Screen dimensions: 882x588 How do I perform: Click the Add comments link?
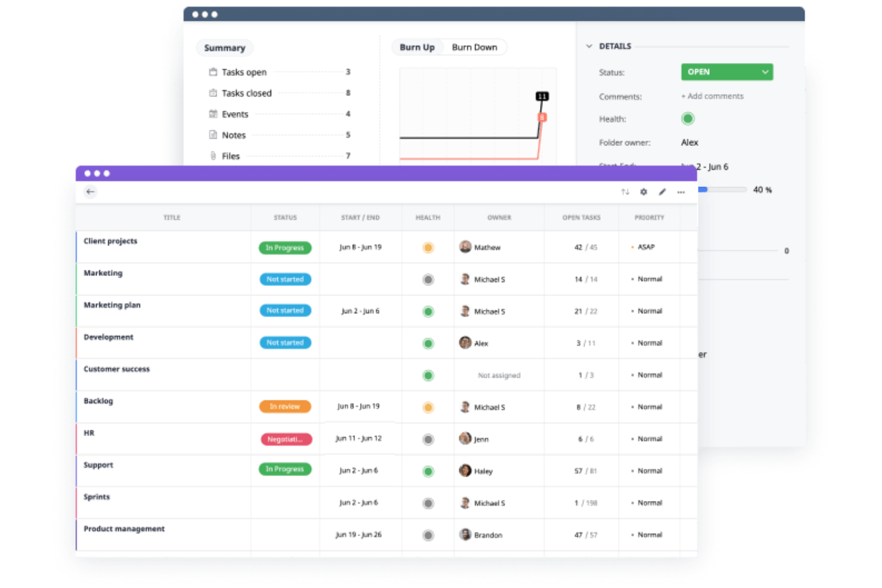pyautogui.click(x=712, y=96)
